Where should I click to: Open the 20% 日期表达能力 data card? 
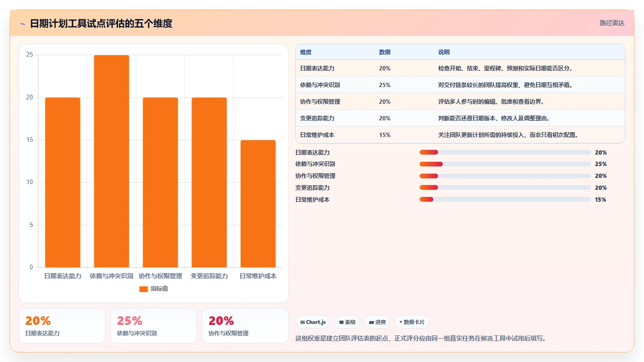coord(62,326)
